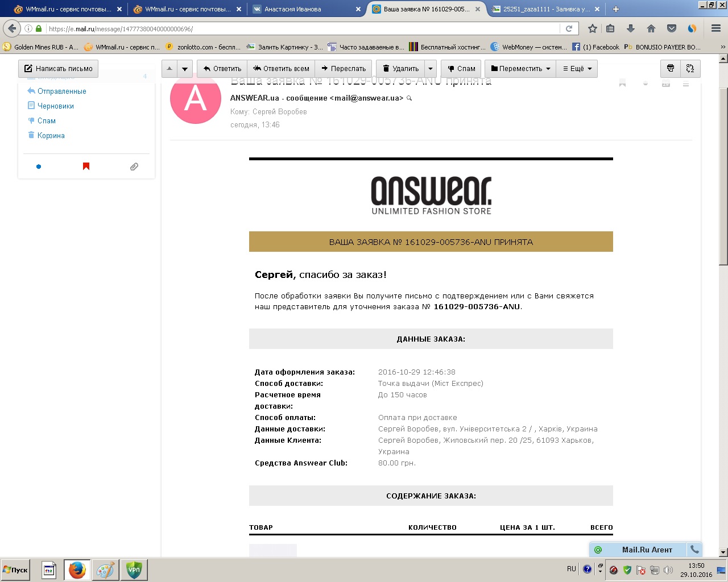Go to the Firefox Home page icon
The width and height of the screenshot is (728, 582).
point(651,28)
